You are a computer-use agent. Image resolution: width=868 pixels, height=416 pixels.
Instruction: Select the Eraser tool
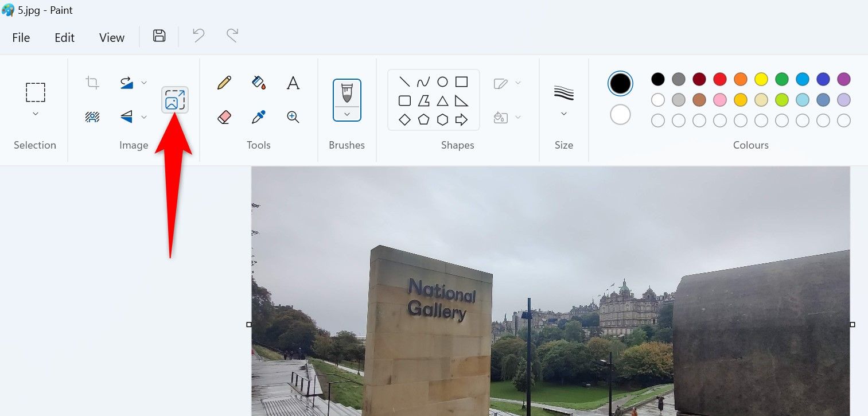tap(224, 117)
